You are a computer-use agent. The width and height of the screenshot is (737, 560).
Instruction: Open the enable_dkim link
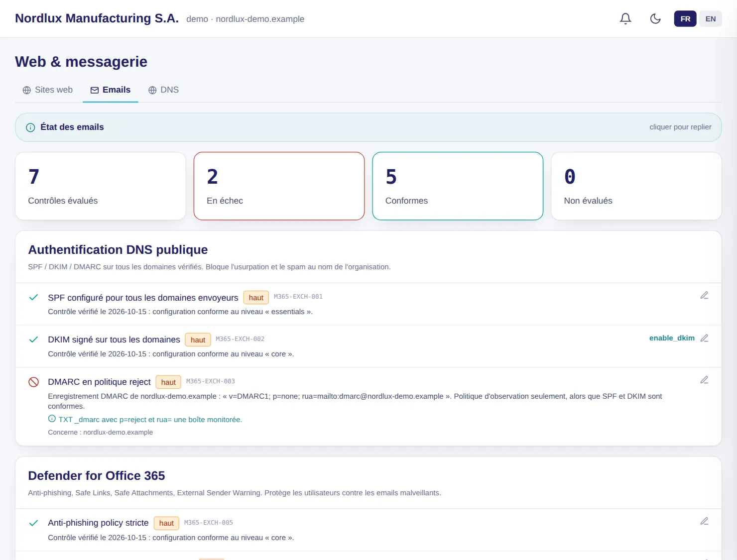coord(672,338)
